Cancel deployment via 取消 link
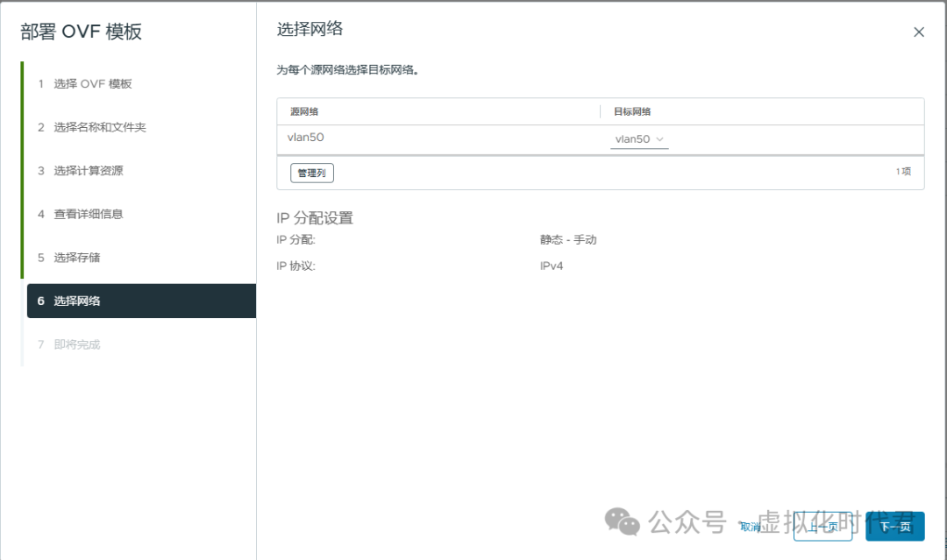The height and width of the screenshot is (560, 947). pyautogui.click(x=750, y=526)
